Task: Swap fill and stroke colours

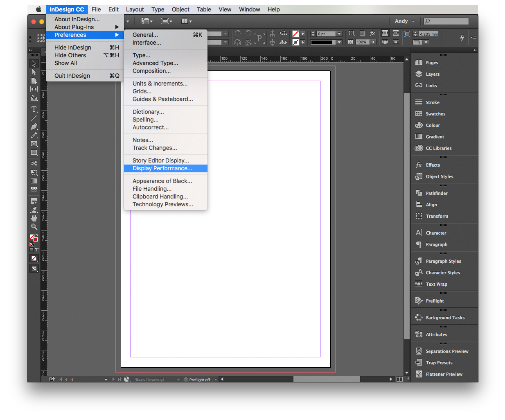Action: click(37, 235)
